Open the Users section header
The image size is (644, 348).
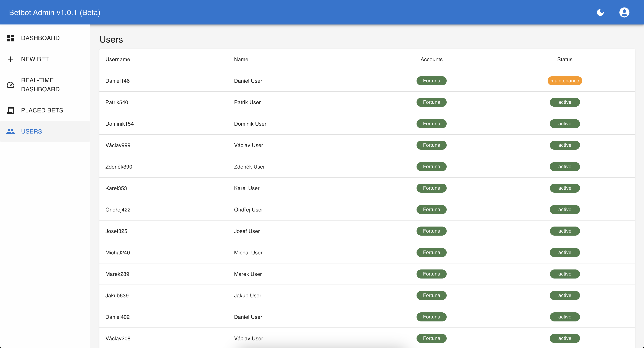(x=111, y=39)
